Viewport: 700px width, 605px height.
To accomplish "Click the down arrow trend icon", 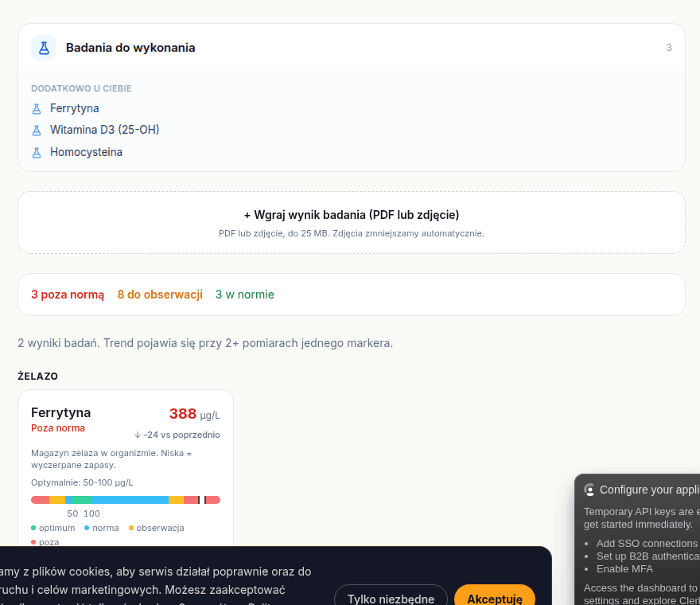I will point(138,435).
